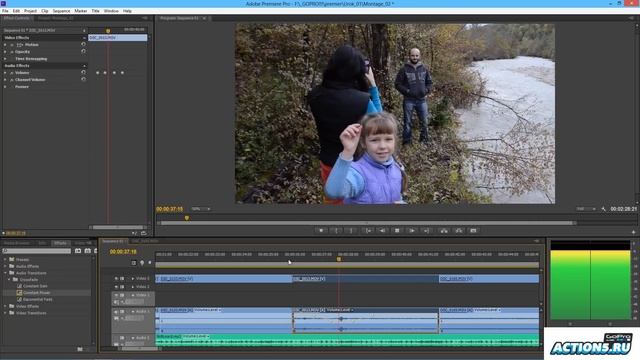
Task: Toggle Video 2 track output eye
Action: (116, 287)
